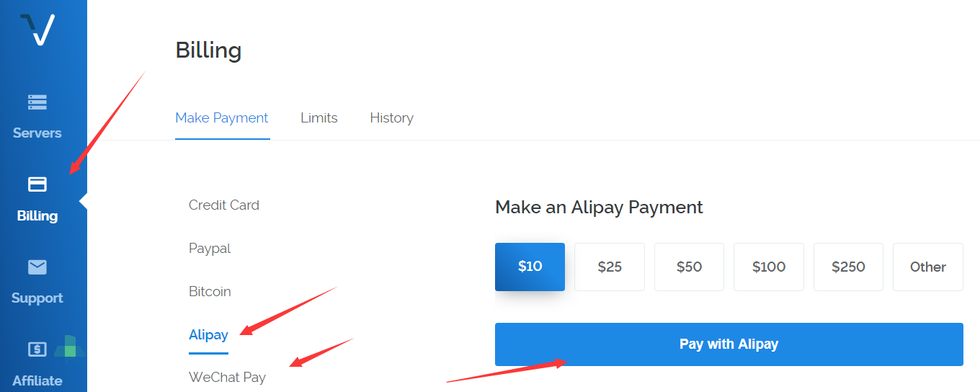Click the Affiliate dollar icon
The height and width of the screenshot is (392, 980).
[x=37, y=349]
